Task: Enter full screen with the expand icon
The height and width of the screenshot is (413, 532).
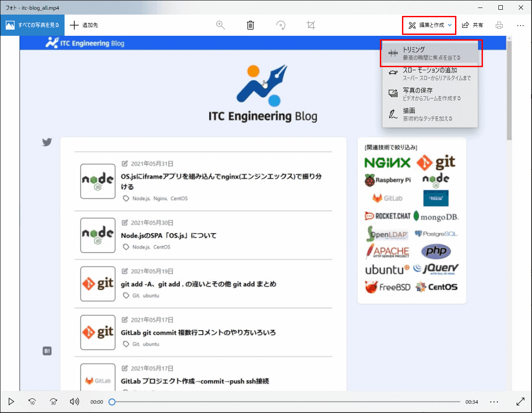Action: pyautogui.click(x=521, y=402)
